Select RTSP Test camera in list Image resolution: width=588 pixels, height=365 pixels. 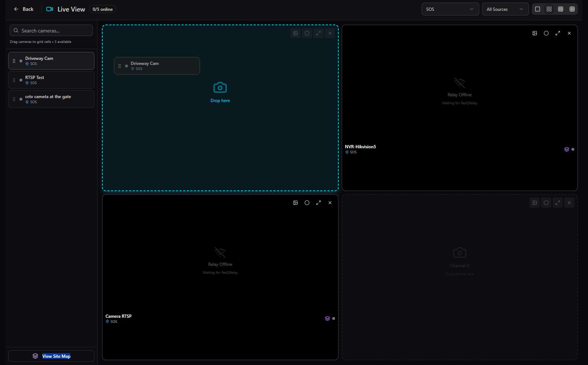(51, 80)
